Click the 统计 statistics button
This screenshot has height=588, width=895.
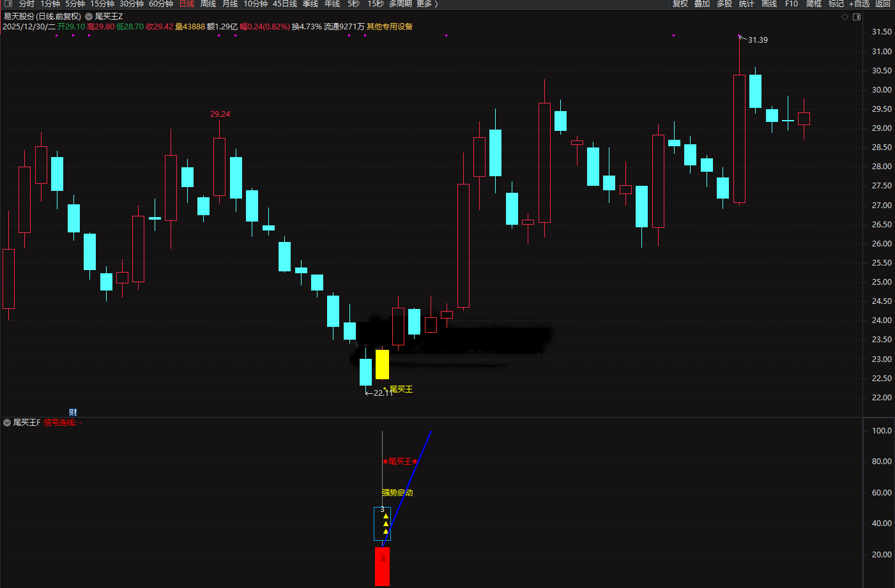click(x=747, y=4)
